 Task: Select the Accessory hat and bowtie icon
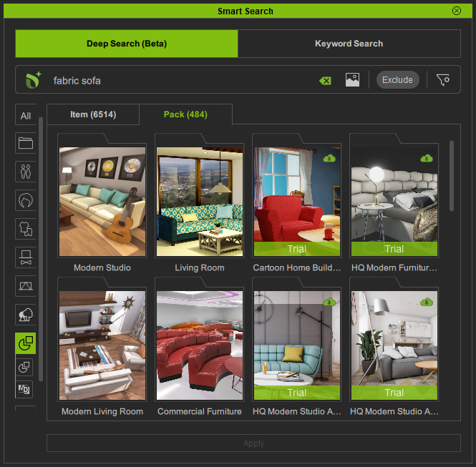click(x=26, y=257)
